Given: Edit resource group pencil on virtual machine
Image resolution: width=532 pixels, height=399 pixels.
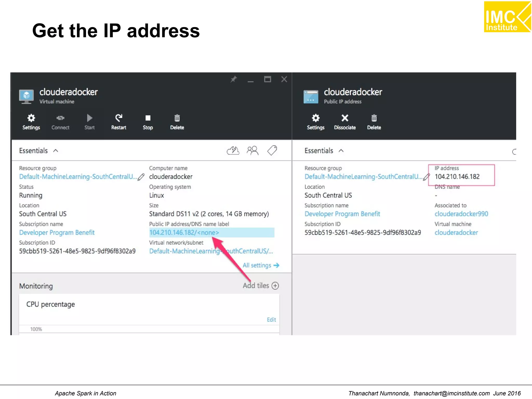Looking at the screenshot, I should pyautogui.click(x=141, y=177).
